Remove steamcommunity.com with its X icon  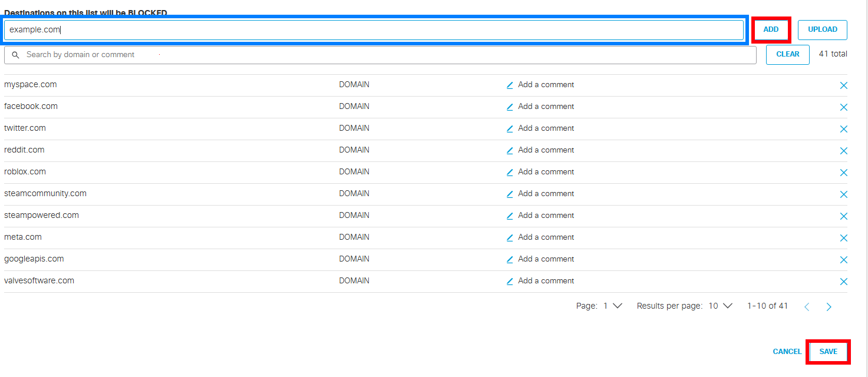[843, 194]
